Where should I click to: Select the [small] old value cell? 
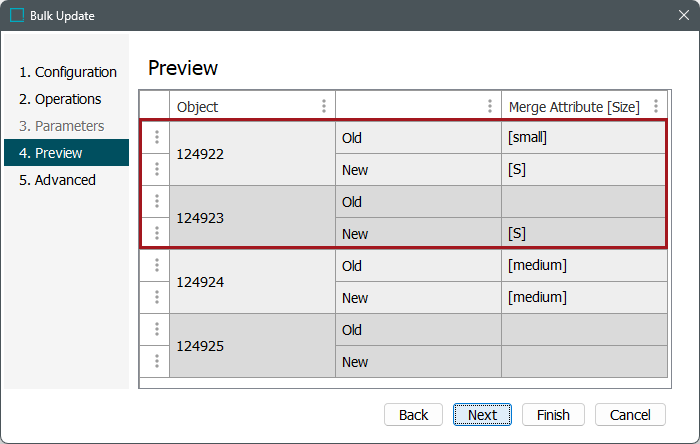[x=584, y=138]
